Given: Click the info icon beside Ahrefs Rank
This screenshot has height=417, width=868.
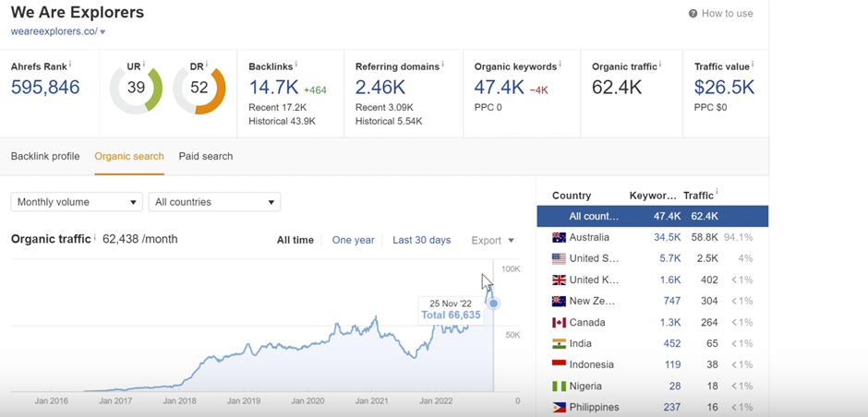Looking at the screenshot, I should point(70,66).
